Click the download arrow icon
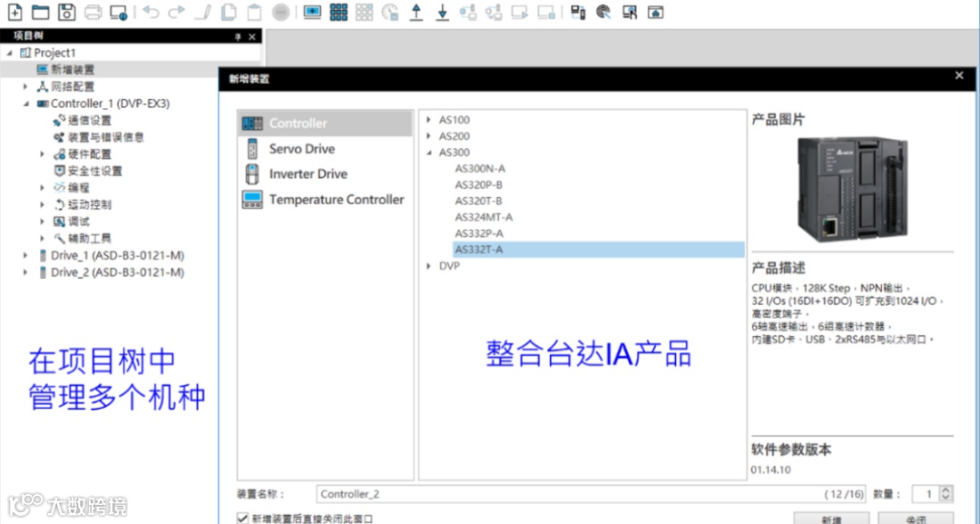This screenshot has height=524, width=980. 443,12
